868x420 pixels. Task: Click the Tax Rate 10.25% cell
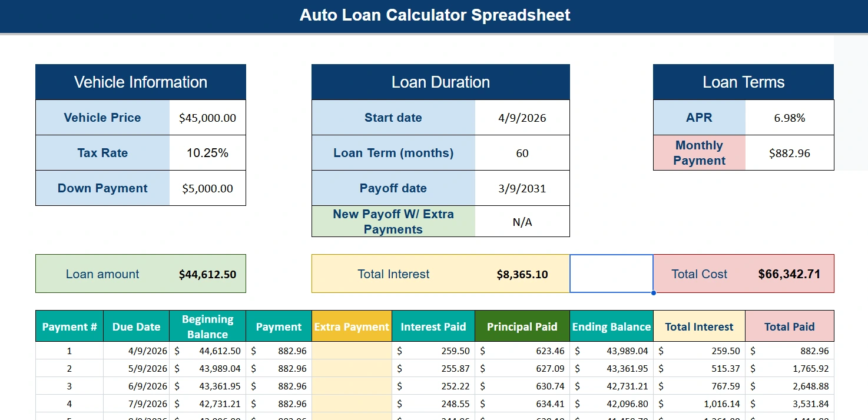point(207,152)
